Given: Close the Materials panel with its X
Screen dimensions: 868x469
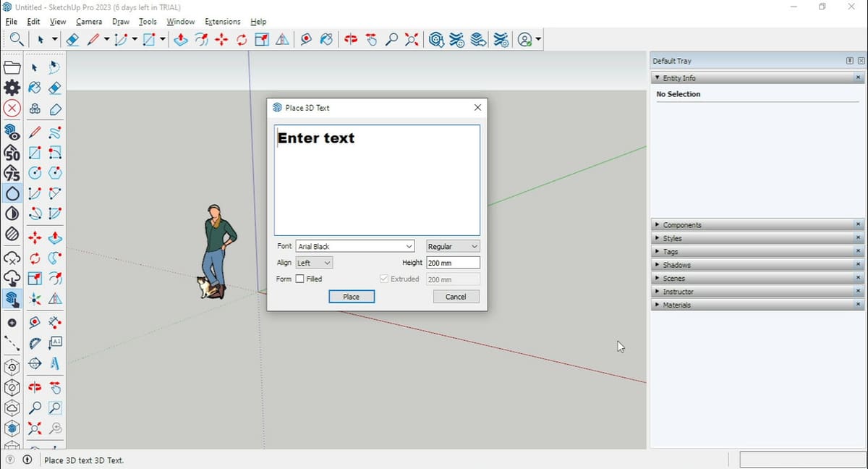Looking at the screenshot, I should tap(858, 305).
